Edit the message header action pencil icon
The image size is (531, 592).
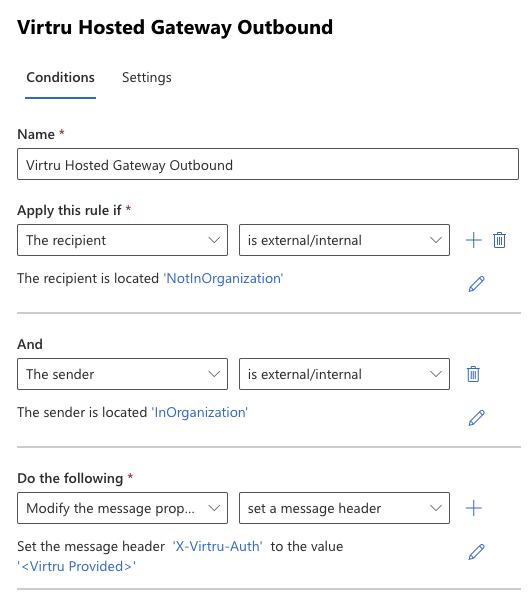tap(476, 552)
